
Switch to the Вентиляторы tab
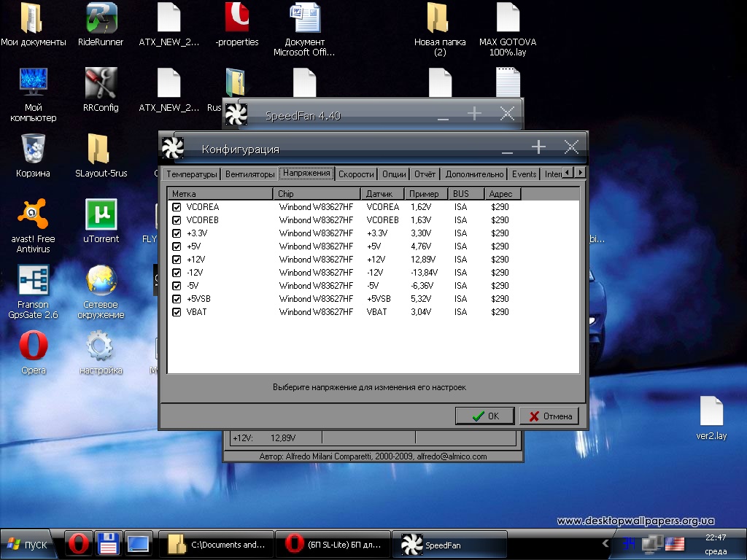click(x=250, y=174)
